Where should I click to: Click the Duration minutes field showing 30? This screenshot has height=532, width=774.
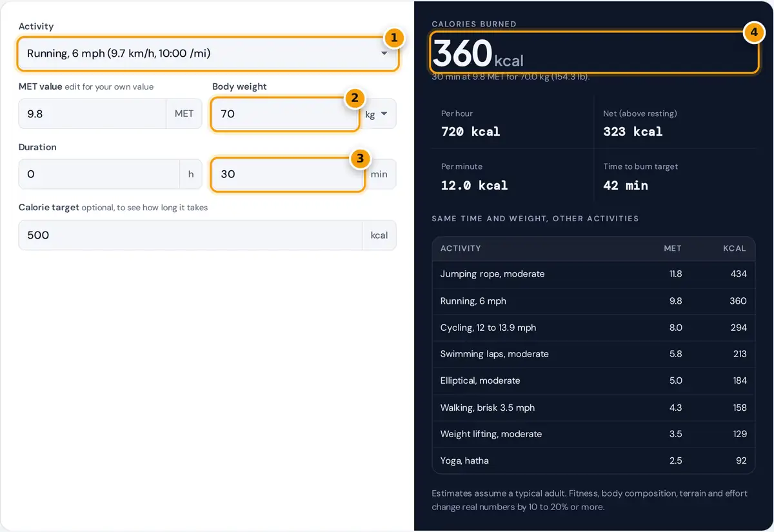[288, 174]
